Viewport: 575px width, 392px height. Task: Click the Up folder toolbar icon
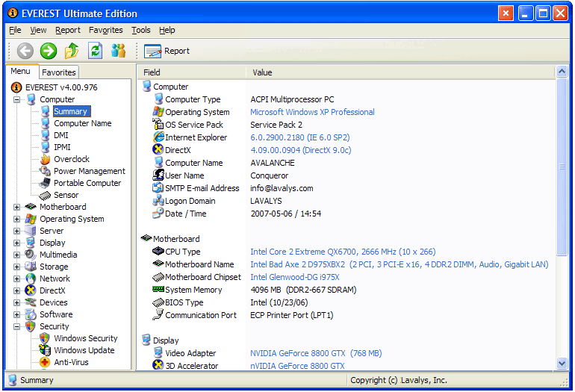72,51
